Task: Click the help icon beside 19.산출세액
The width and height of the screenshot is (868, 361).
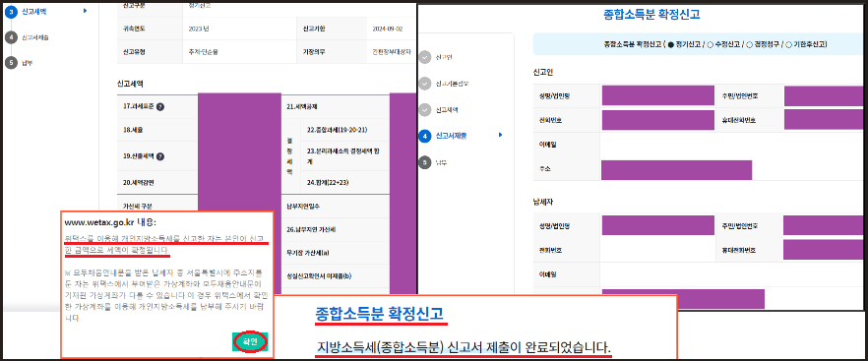Action: (160, 156)
